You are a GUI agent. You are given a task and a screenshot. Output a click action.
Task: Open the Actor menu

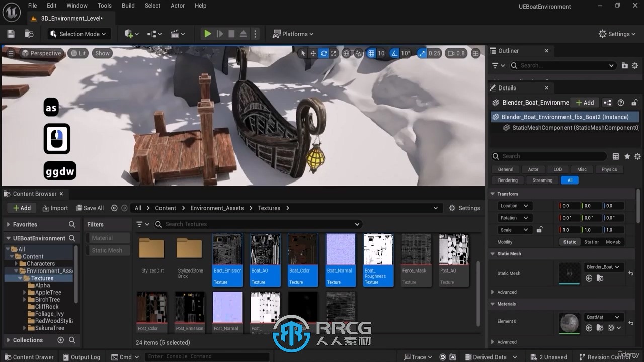178,6
